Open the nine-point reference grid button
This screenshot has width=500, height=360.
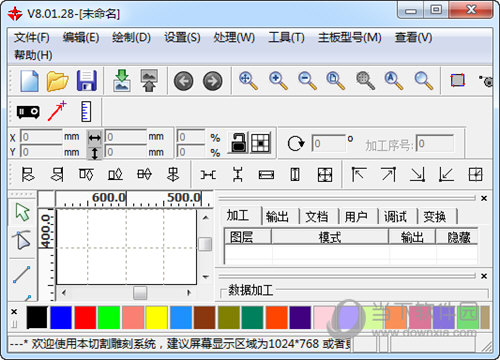260,143
